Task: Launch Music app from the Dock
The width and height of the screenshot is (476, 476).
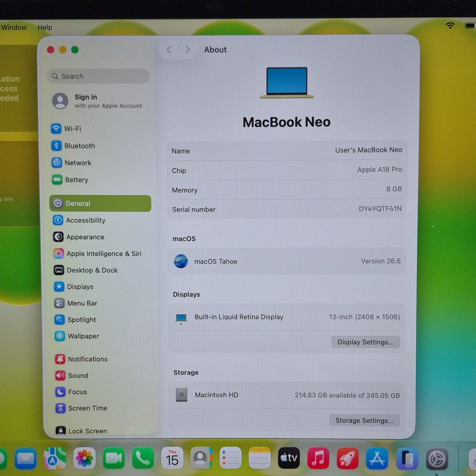Action: (318, 458)
